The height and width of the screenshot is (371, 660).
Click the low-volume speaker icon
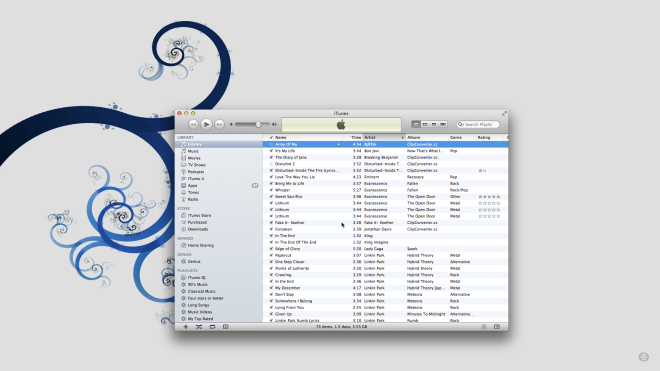click(x=231, y=124)
